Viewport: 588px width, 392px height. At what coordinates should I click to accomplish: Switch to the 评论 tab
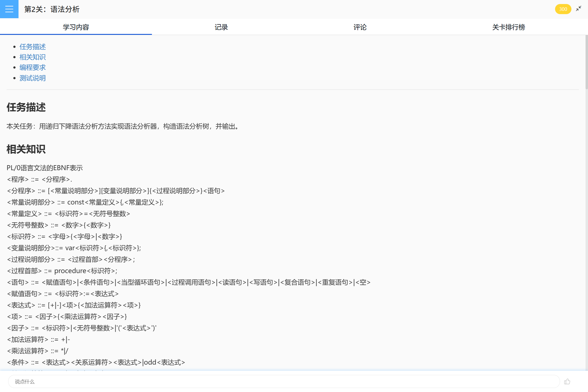coord(360,27)
